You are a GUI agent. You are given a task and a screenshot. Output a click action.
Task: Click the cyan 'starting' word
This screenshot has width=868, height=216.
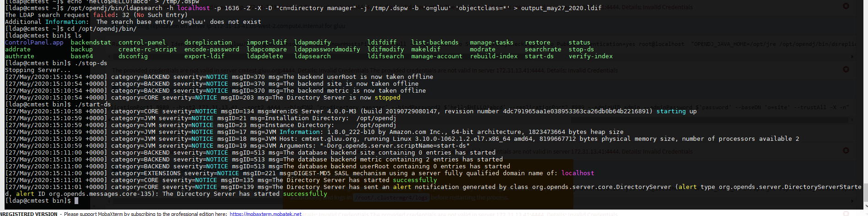tap(671, 111)
